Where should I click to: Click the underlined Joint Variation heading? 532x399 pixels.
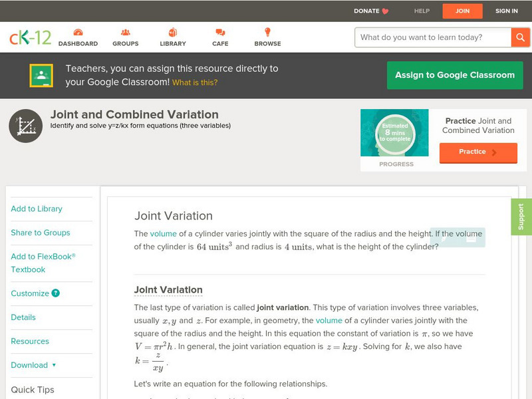coord(168,290)
